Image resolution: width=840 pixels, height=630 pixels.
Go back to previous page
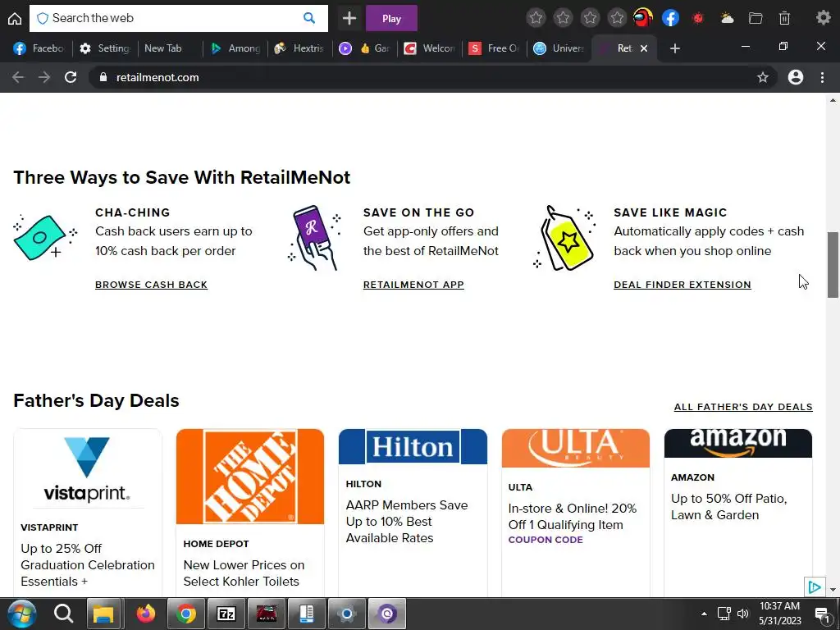18,77
